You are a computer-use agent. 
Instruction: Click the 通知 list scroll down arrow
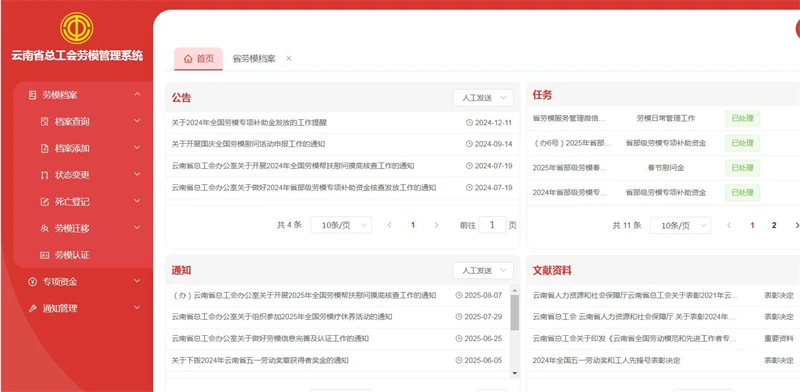click(x=514, y=374)
